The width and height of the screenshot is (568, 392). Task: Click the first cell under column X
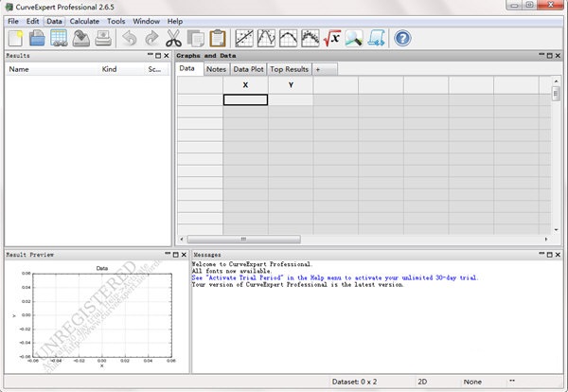245,99
